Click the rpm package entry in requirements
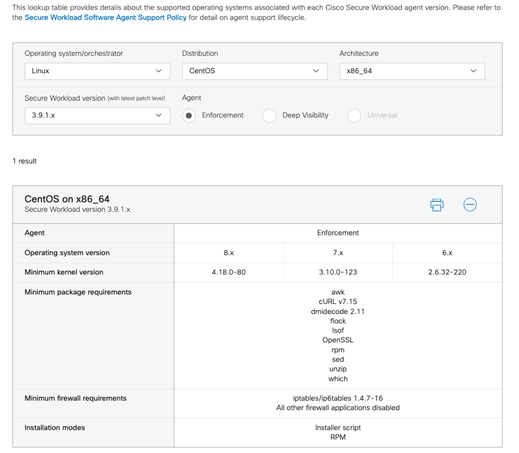The height and width of the screenshot is (453, 519). pyautogui.click(x=338, y=350)
